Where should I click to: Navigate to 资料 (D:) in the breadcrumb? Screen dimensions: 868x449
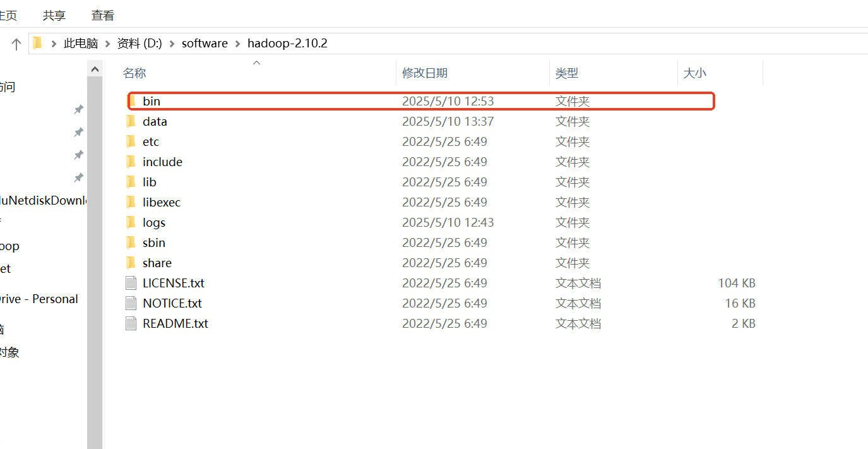click(140, 44)
